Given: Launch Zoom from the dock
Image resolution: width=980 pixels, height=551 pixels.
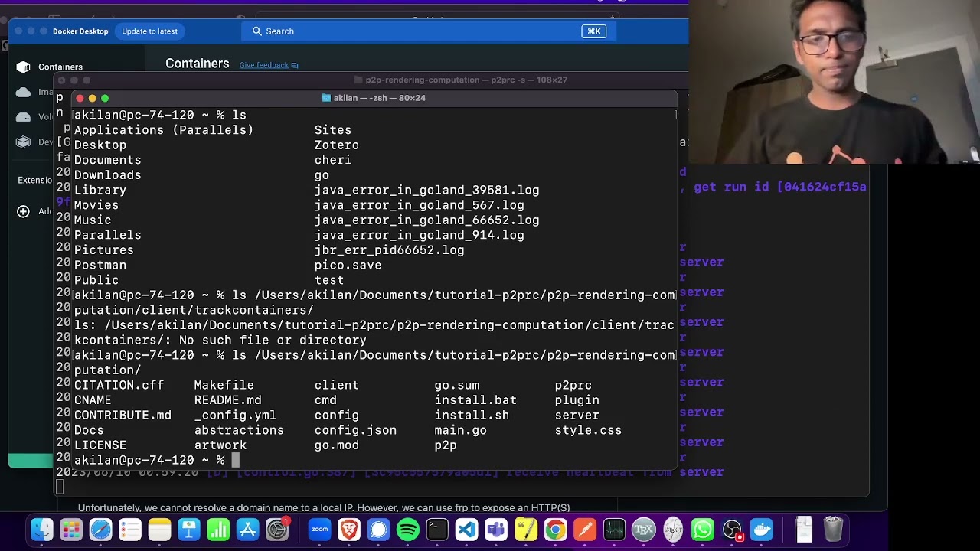Looking at the screenshot, I should 319,530.
